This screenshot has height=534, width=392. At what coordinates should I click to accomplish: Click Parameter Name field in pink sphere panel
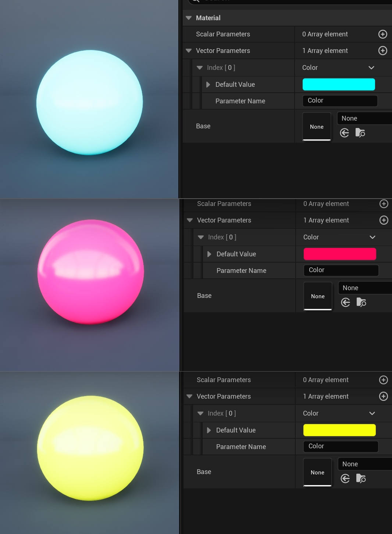coord(341,270)
